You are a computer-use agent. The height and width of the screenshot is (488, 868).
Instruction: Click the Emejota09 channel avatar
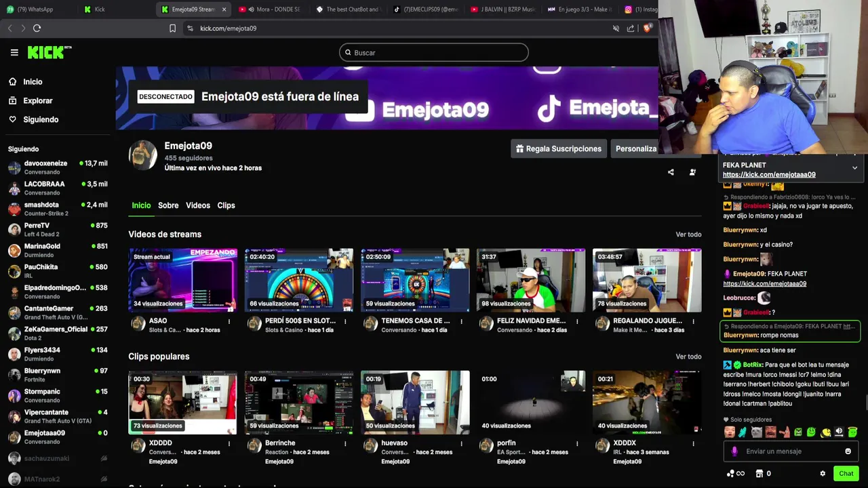[x=143, y=155]
